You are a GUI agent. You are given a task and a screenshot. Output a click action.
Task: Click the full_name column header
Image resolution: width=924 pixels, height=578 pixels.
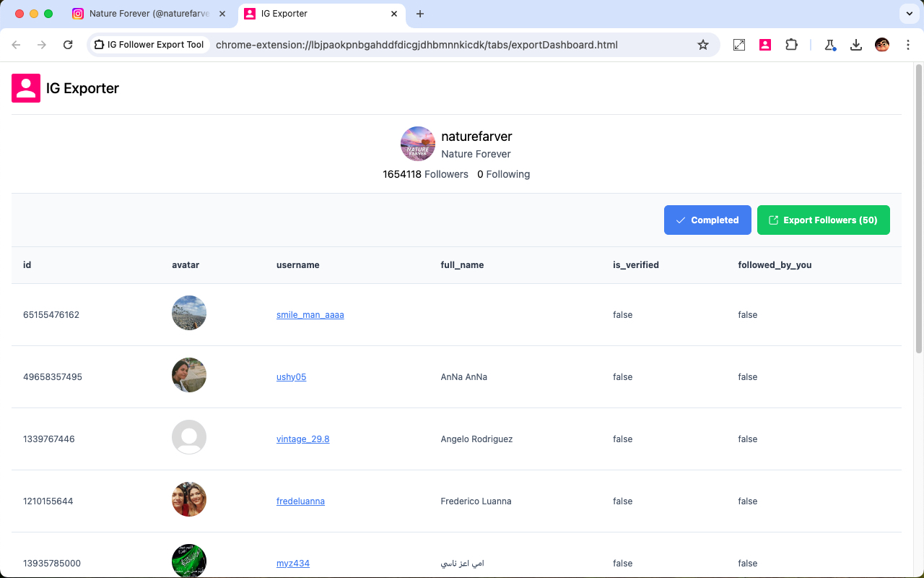point(463,265)
